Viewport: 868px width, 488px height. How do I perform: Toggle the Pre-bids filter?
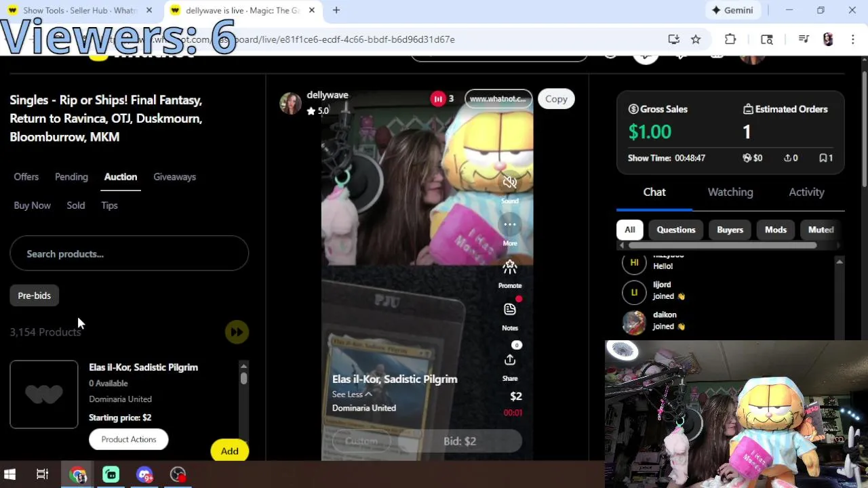coord(34,296)
